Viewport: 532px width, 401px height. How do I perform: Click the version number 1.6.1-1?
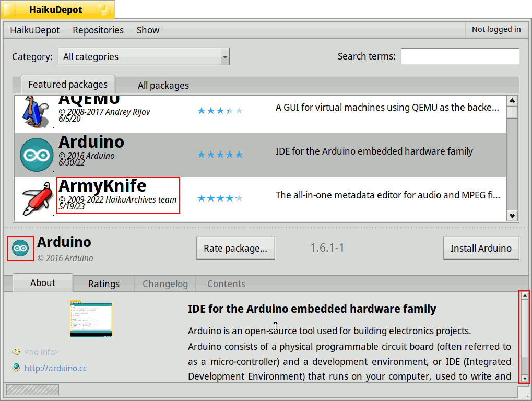tap(327, 247)
